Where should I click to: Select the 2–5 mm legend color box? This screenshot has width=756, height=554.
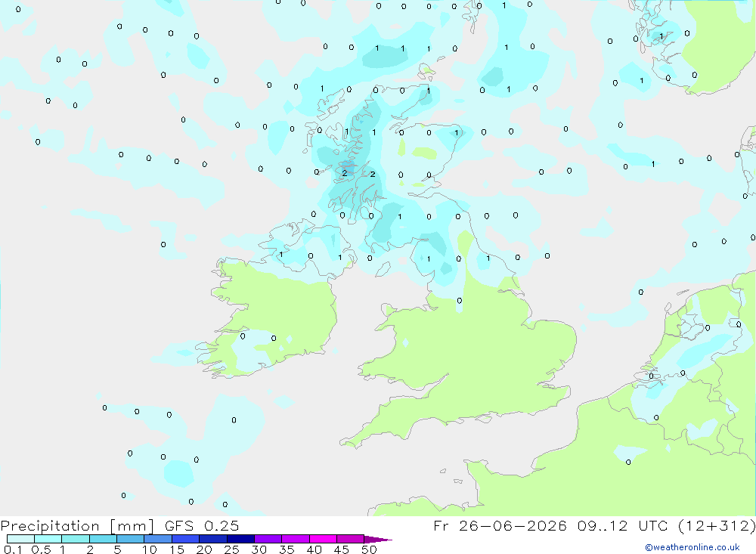tap(103, 539)
